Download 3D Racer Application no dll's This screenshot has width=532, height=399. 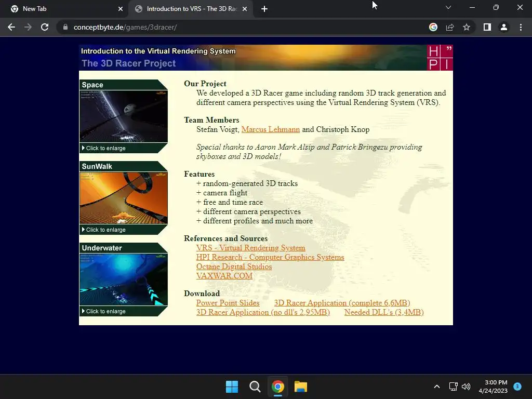263,312
